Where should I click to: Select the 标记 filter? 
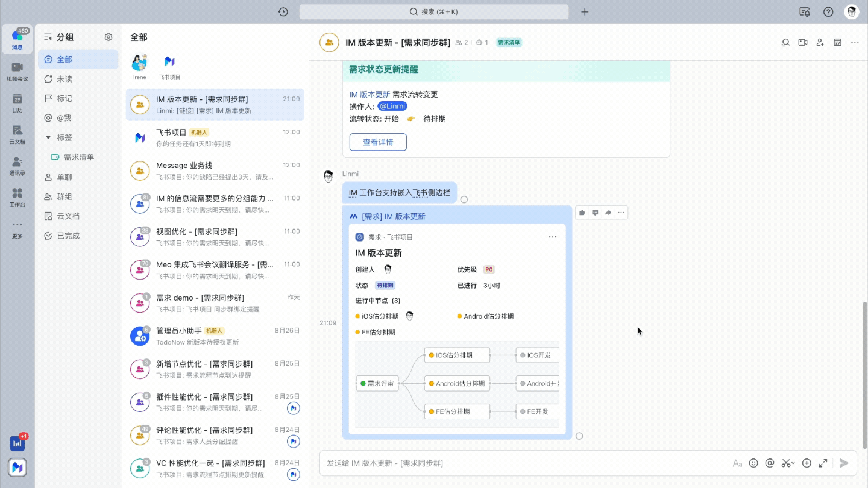pyautogui.click(x=78, y=98)
